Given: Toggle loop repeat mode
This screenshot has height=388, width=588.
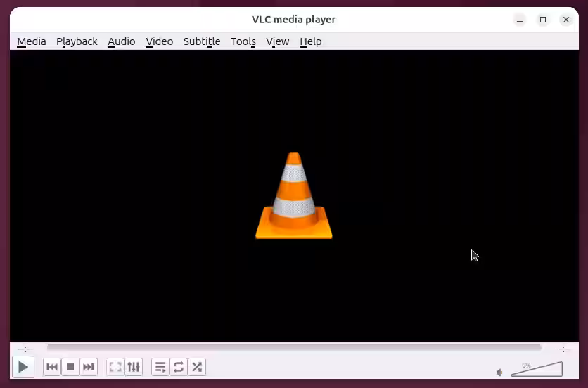Looking at the screenshot, I should pyautogui.click(x=179, y=367).
